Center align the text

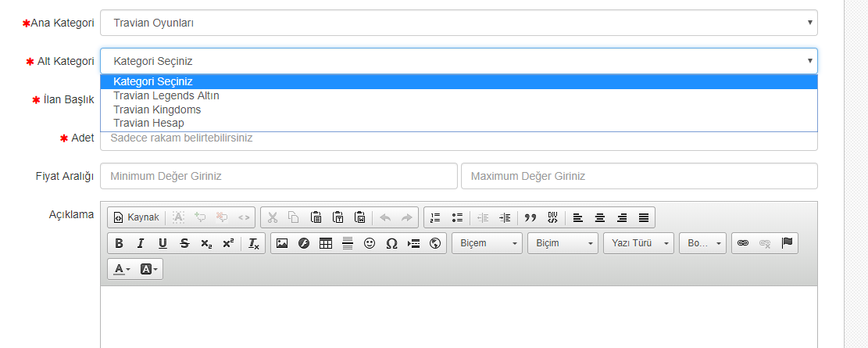point(599,217)
